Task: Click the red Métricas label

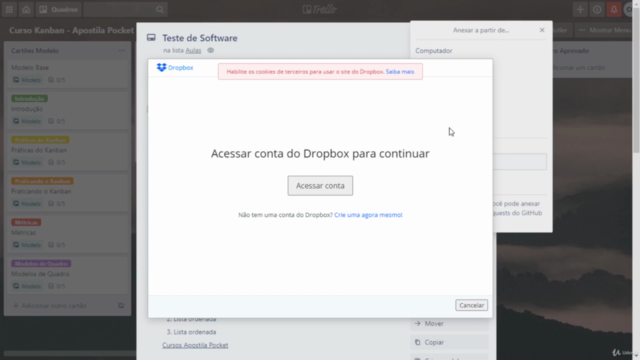Action: tap(26, 222)
